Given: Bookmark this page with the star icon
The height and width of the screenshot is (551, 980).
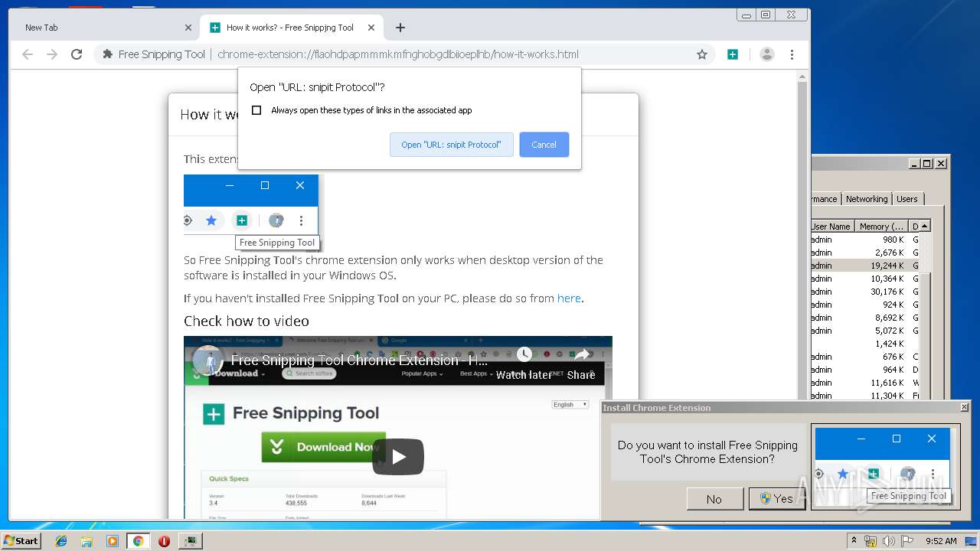Looking at the screenshot, I should [x=701, y=54].
